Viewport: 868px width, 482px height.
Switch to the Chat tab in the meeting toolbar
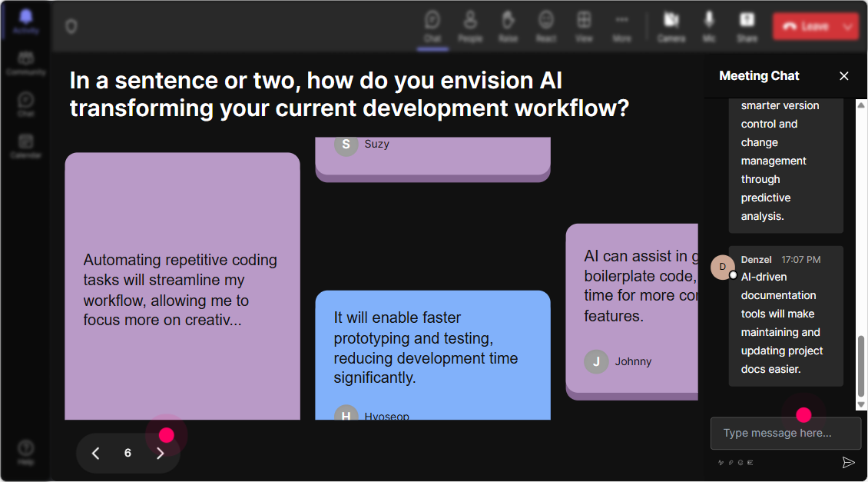coord(432,27)
